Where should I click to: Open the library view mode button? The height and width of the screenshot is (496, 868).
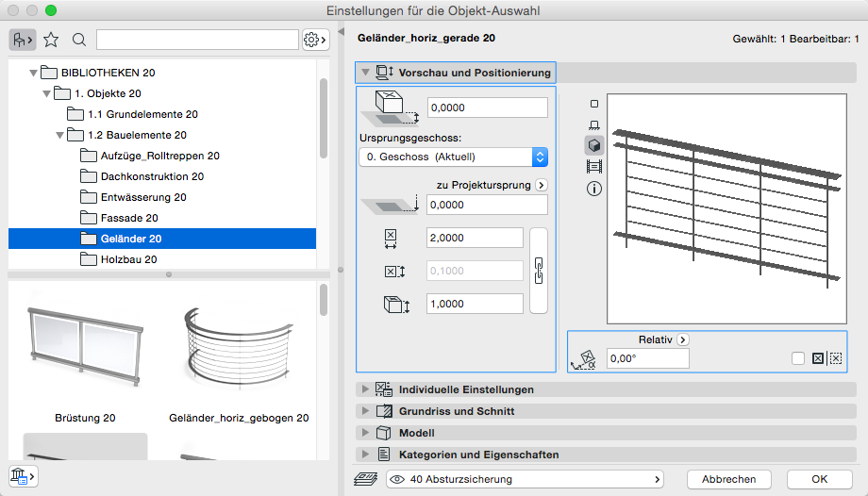pyautogui.click(x=22, y=40)
